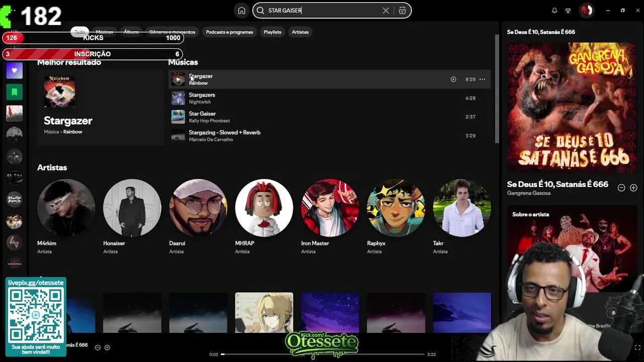Image resolution: width=644 pixels, height=362 pixels.
Task: Open the purple starry night album thumbnail
Action: (330, 312)
